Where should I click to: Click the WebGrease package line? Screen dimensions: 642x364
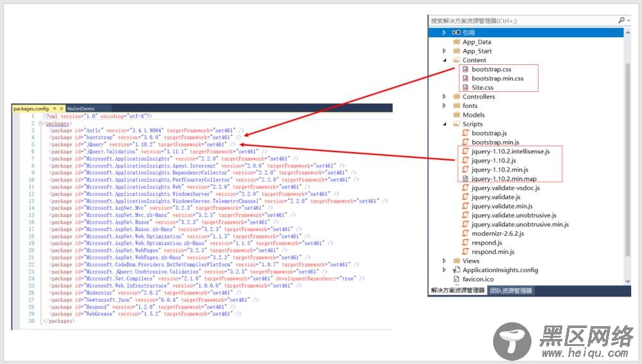point(145,314)
